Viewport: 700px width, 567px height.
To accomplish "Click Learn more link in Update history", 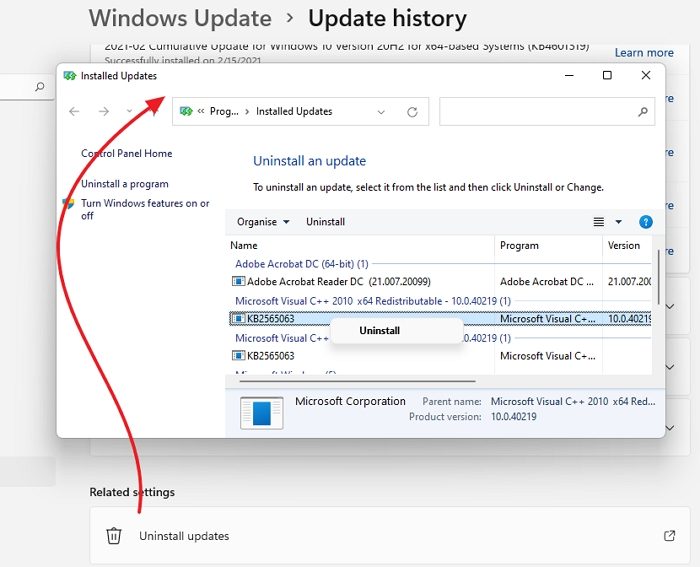I will 644,53.
